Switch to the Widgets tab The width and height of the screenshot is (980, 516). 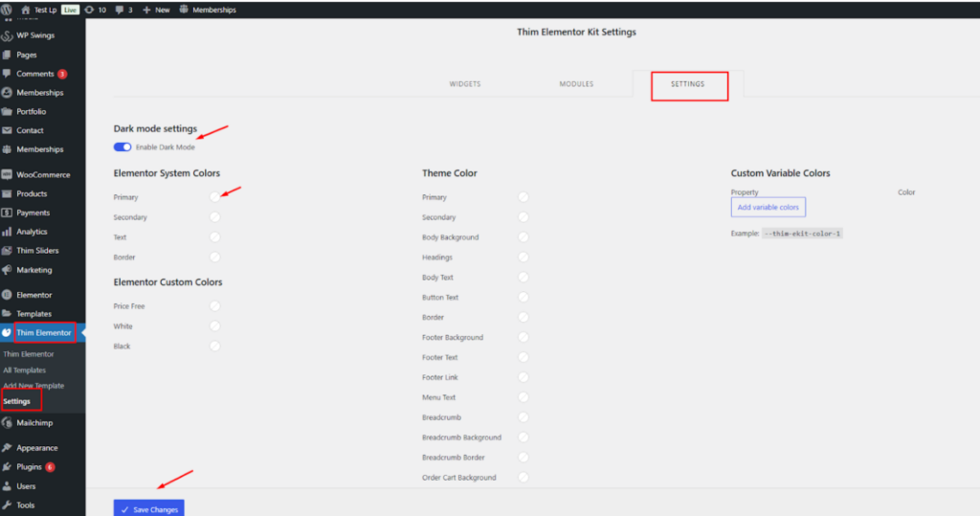(x=464, y=84)
